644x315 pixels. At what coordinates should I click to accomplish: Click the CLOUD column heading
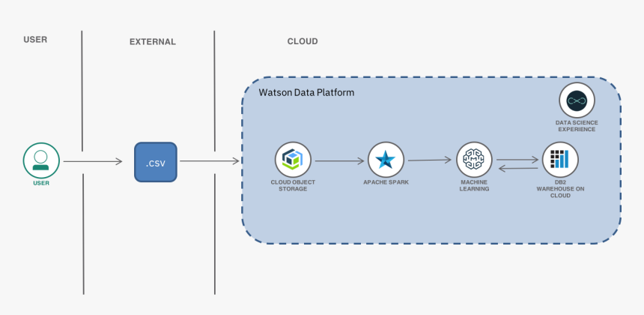303,41
